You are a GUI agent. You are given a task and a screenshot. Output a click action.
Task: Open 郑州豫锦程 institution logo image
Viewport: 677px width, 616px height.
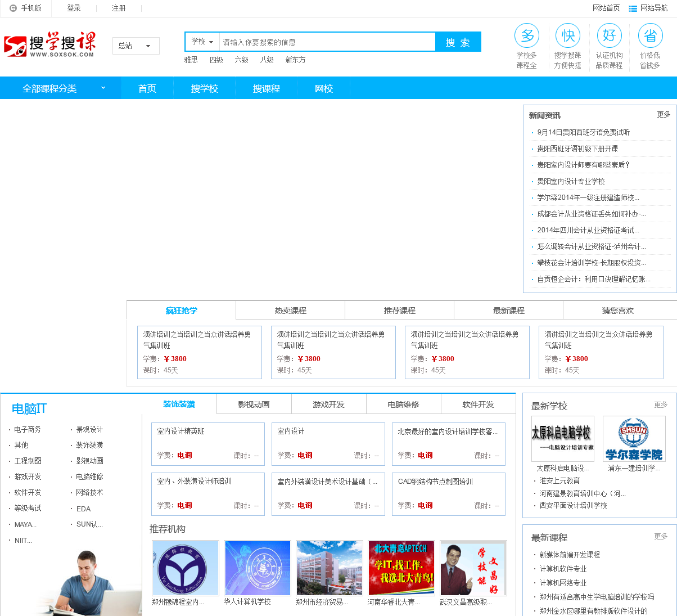coord(186,568)
